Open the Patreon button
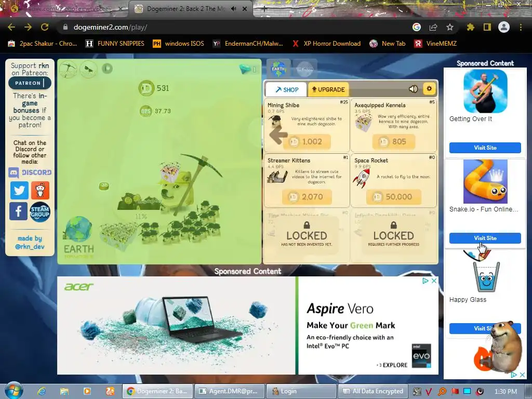Image resolution: width=532 pixels, height=399 pixels. click(30, 83)
